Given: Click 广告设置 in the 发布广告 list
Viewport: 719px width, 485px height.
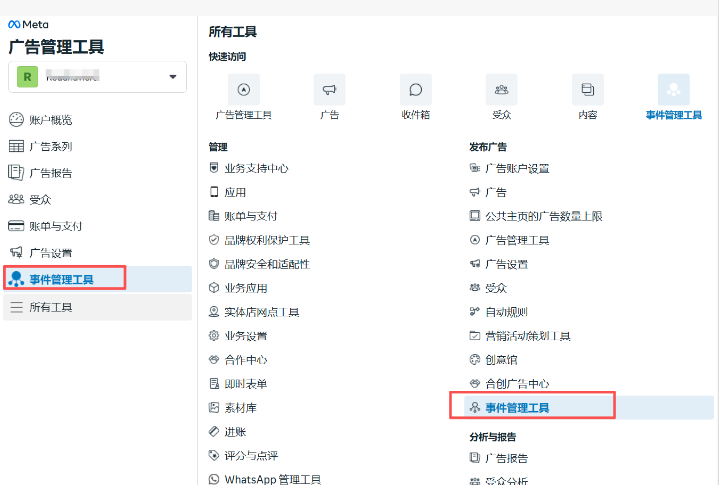Looking at the screenshot, I should point(507,264).
